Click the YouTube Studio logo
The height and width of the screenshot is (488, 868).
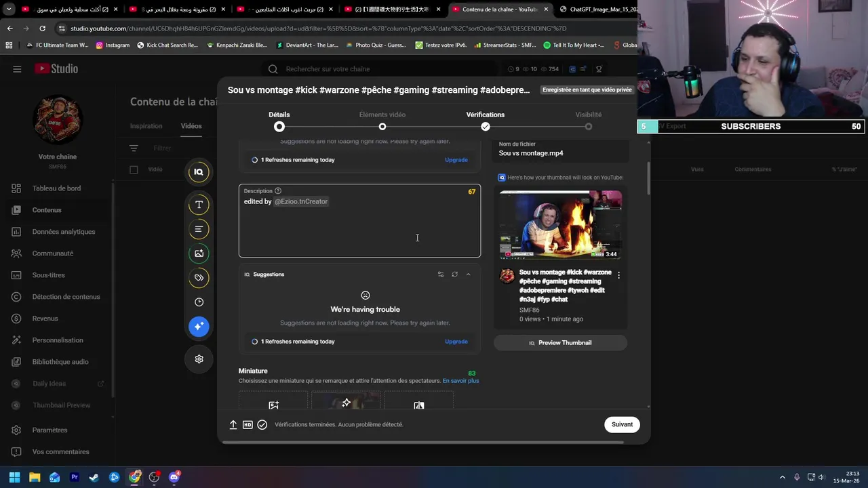pos(56,68)
